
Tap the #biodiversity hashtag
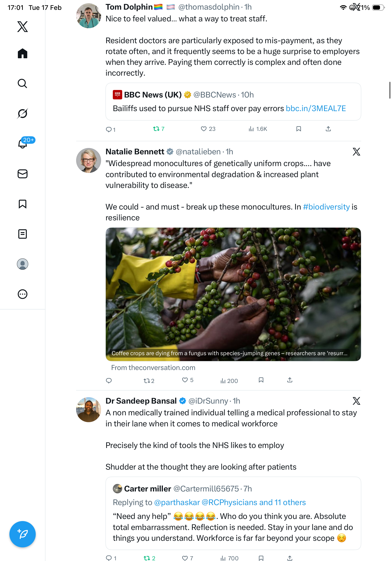[x=326, y=207]
